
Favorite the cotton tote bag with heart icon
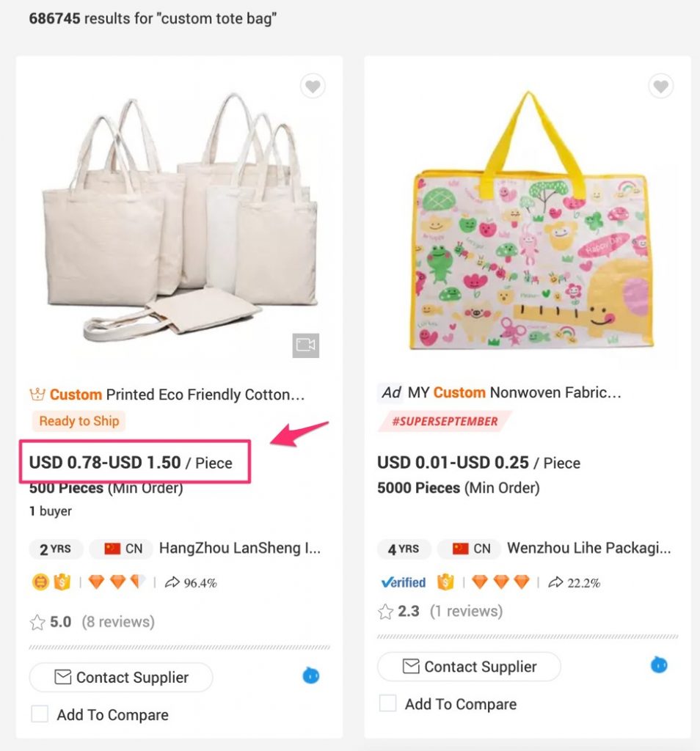pos(313,87)
